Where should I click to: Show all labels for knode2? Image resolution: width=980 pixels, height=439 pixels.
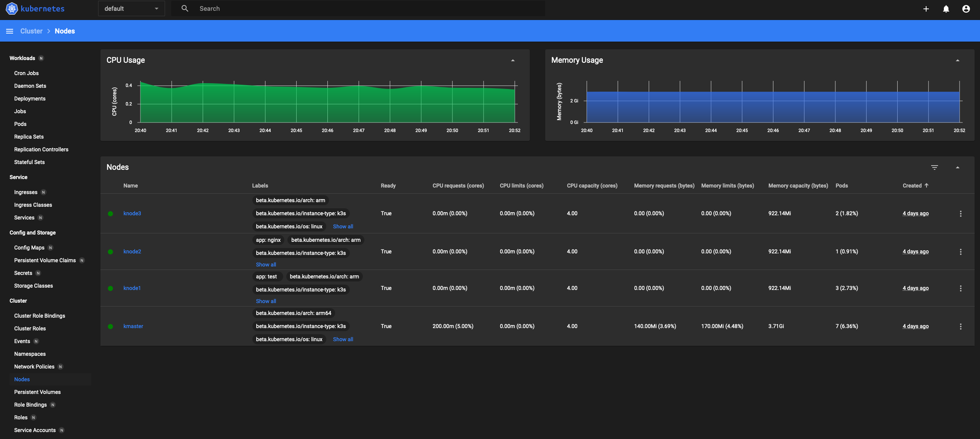point(266,265)
